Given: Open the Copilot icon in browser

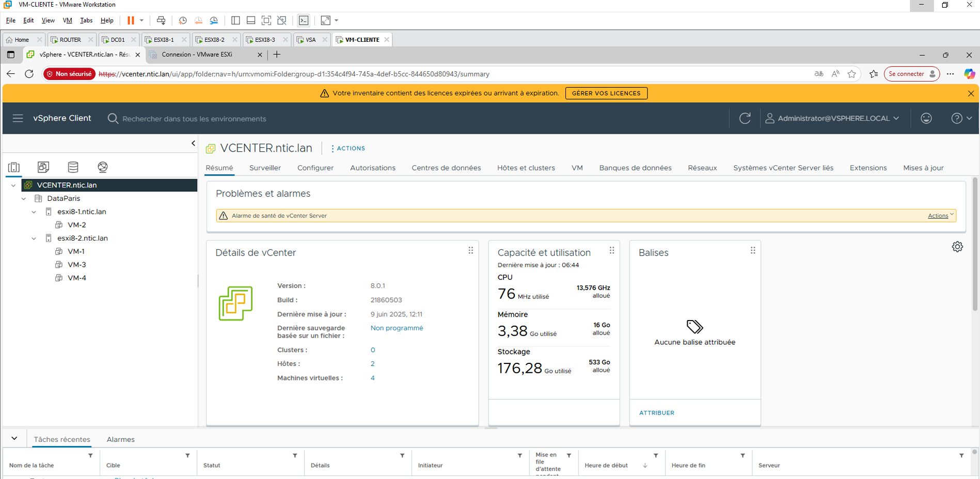Looking at the screenshot, I should (969, 74).
